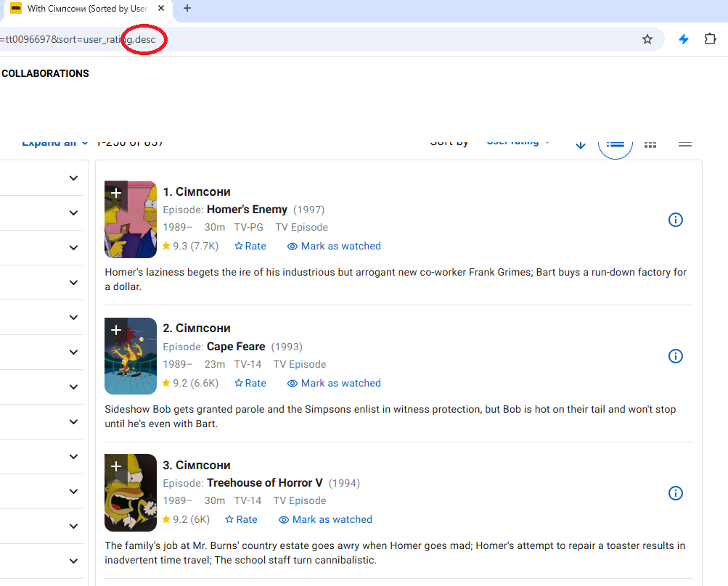Image resolution: width=728 pixels, height=586 pixels.
Task: Click the TV-PG rating label
Action: [x=248, y=227]
